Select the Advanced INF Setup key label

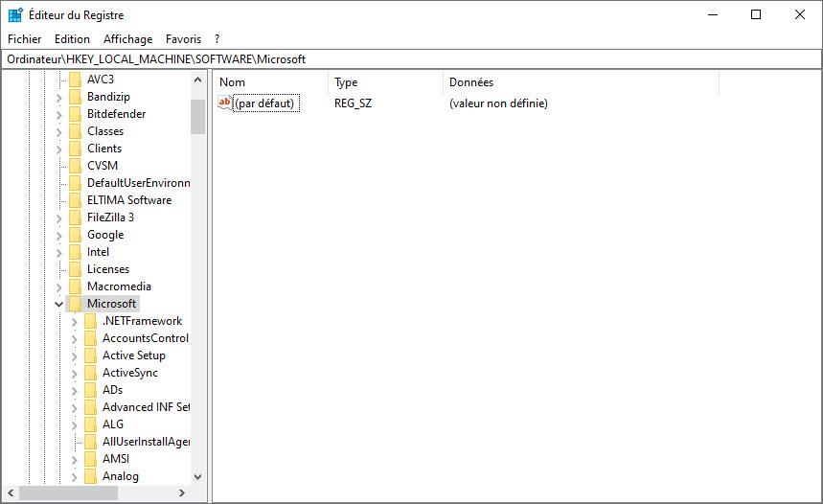click(146, 407)
